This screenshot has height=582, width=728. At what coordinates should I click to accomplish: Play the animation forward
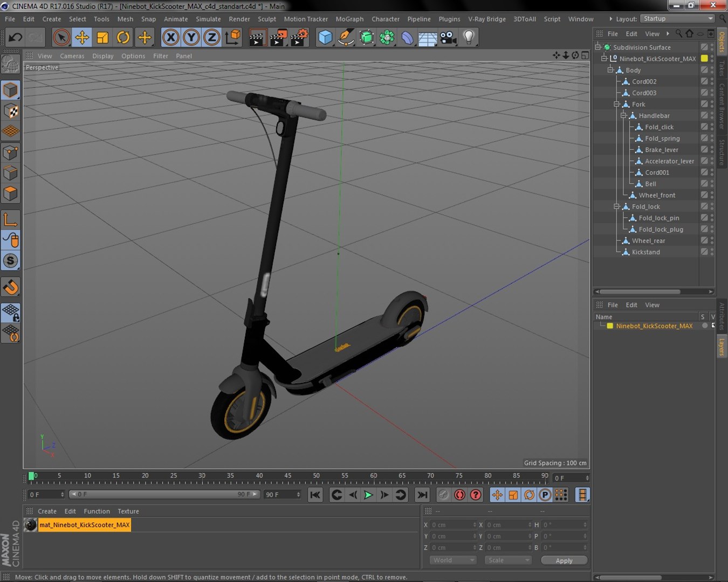[x=368, y=495]
